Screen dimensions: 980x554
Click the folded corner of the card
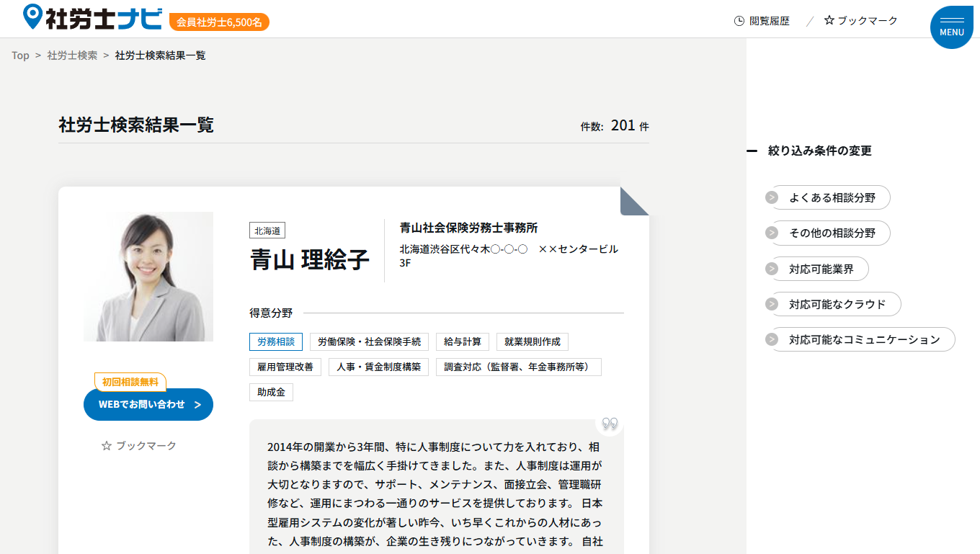tap(635, 201)
